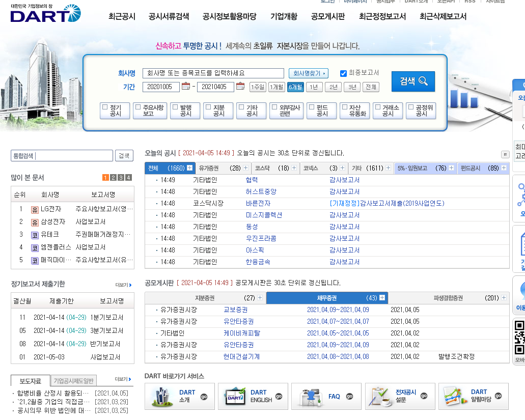Open the DART 소개 shortcut go icon

tap(204, 397)
